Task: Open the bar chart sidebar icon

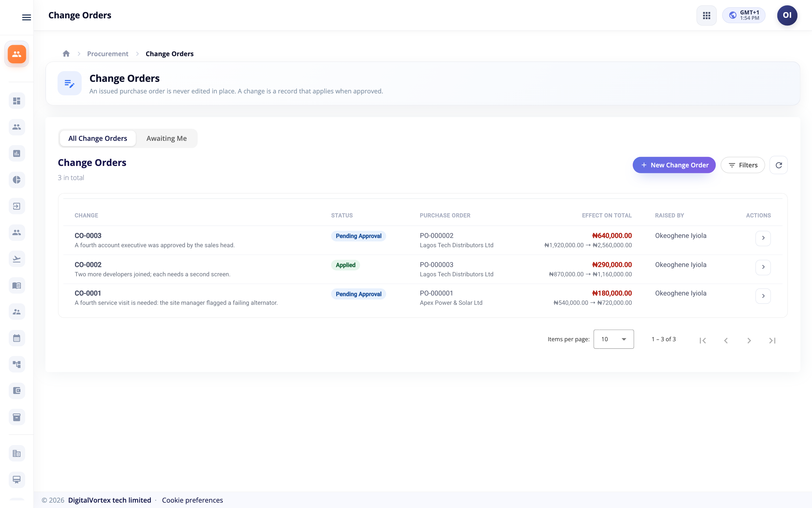Action: (17, 154)
